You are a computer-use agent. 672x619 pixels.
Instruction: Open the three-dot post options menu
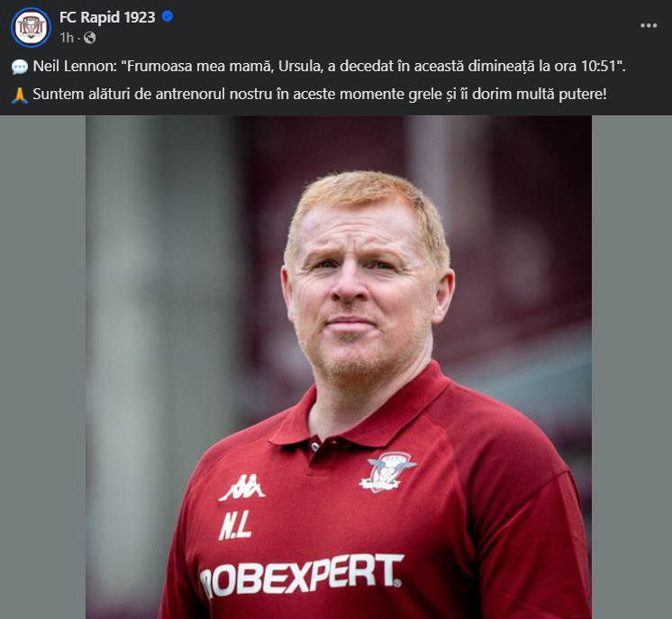[x=649, y=26]
